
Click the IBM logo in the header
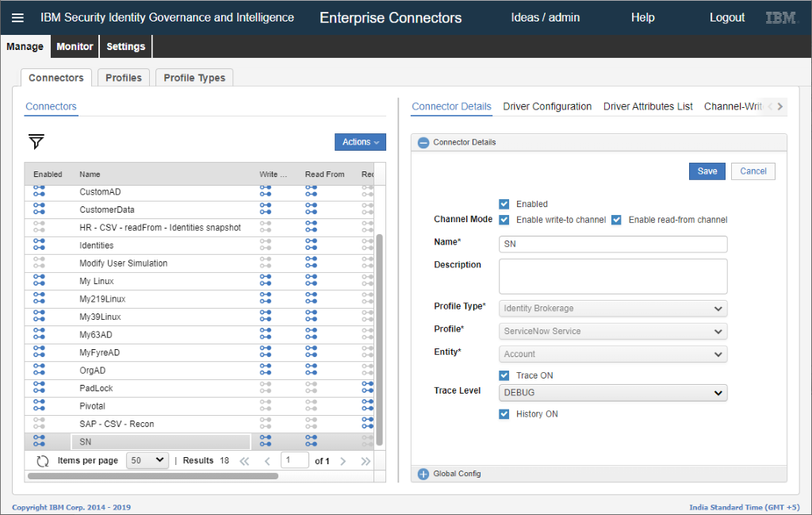[x=781, y=17]
